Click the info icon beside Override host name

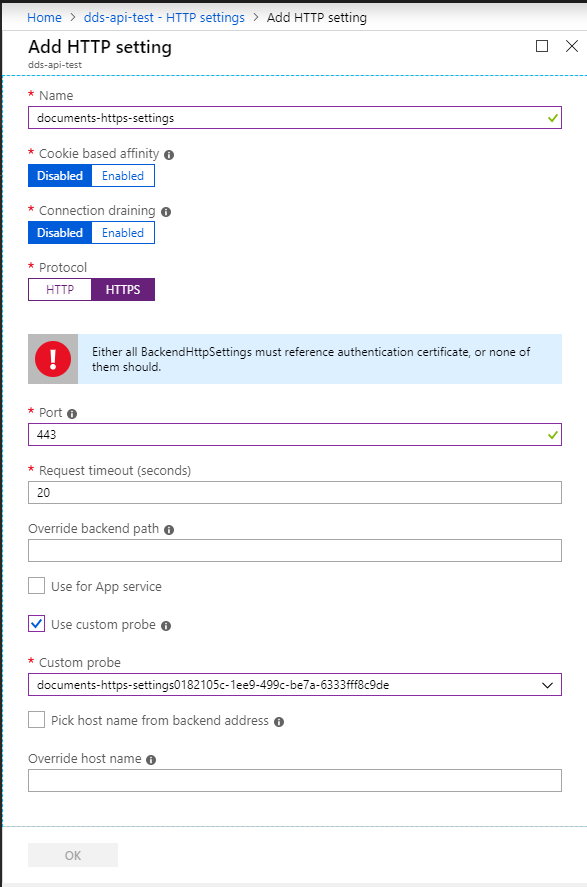click(x=149, y=759)
